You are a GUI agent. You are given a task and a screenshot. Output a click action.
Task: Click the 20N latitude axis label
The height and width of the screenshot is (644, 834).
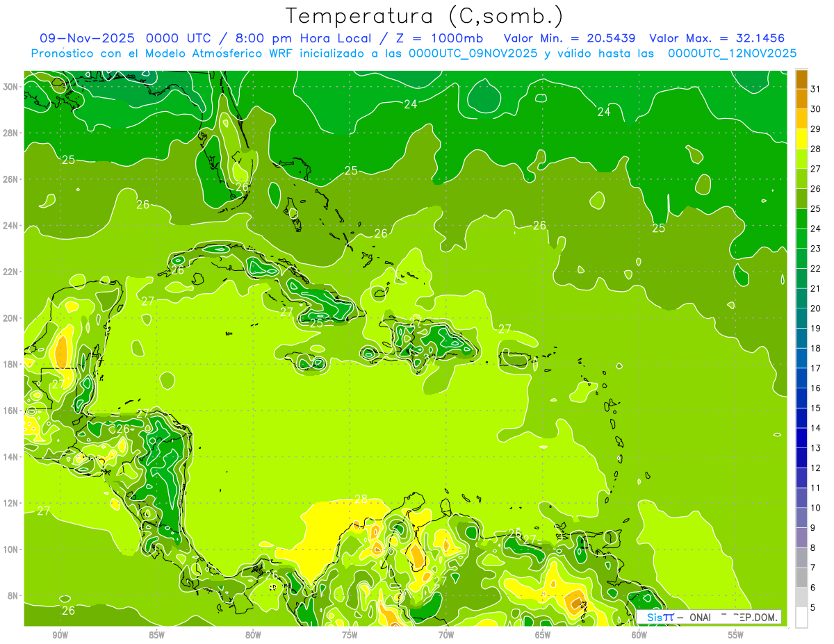tap(10, 318)
